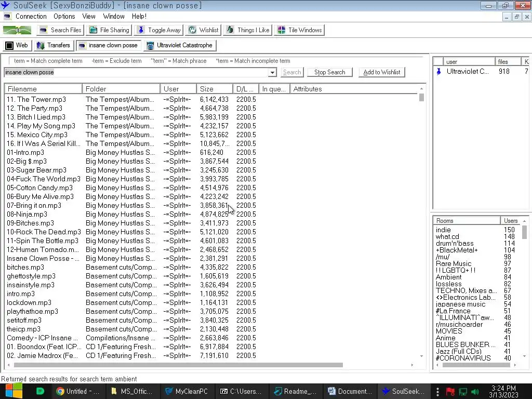Select file 02. Jamie Madrox row
The width and height of the screenshot is (532, 399).
tap(44, 355)
